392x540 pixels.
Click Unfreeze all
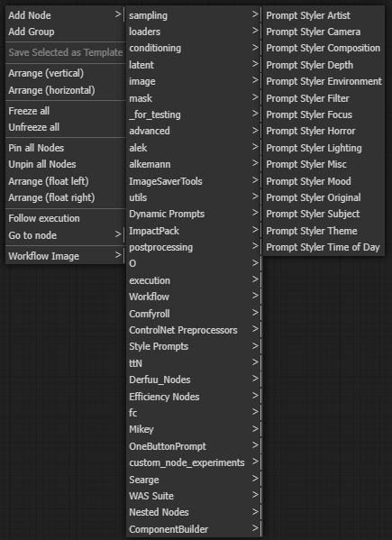tap(66, 127)
